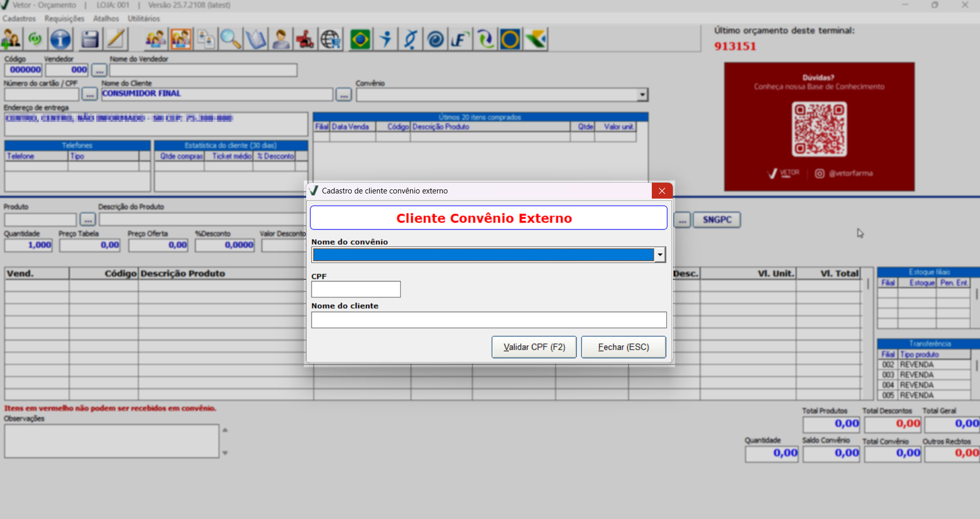Click the ellipsis button next to card number field
The image size is (980, 519).
(x=90, y=94)
